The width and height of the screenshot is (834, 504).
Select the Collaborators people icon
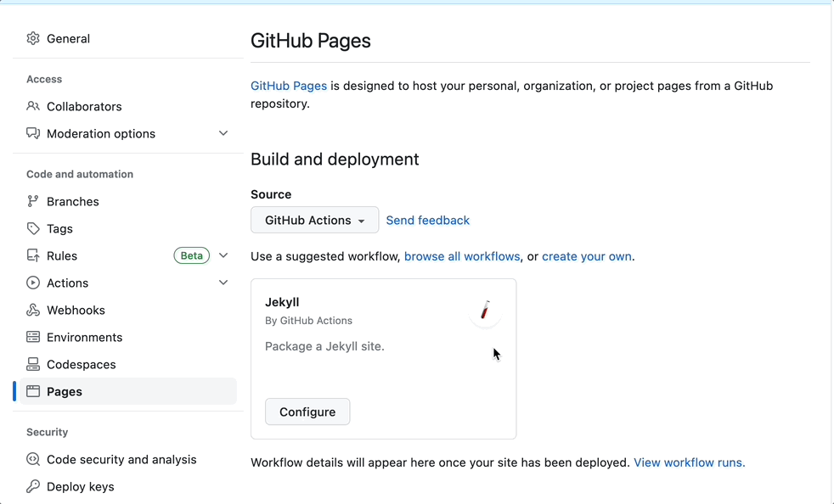(32, 106)
